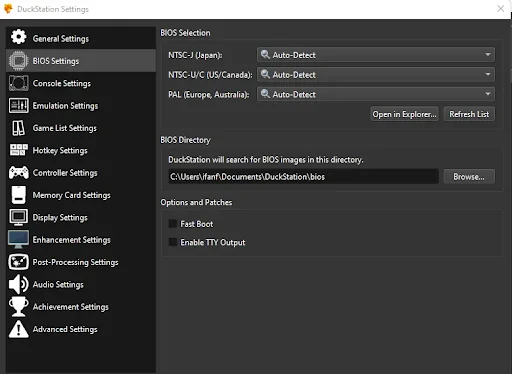Go to Console Settings
This screenshot has width=512, height=374.
pos(81,83)
